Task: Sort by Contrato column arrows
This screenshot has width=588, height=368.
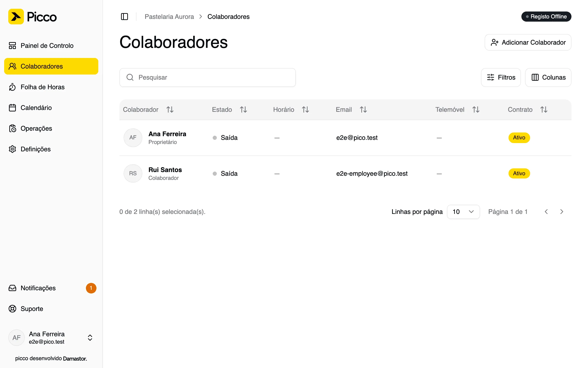Action: click(x=544, y=109)
